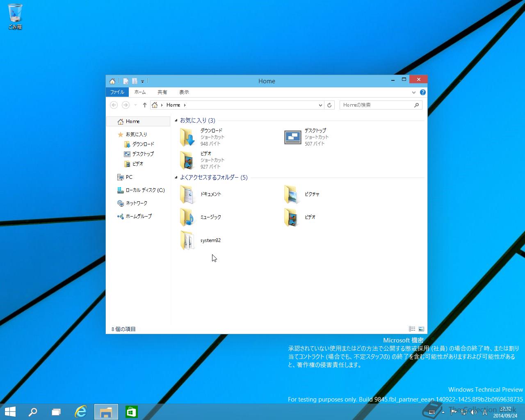This screenshot has width=525, height=420.
Task: Click Home in the address bar
Action: coord(173,105)
